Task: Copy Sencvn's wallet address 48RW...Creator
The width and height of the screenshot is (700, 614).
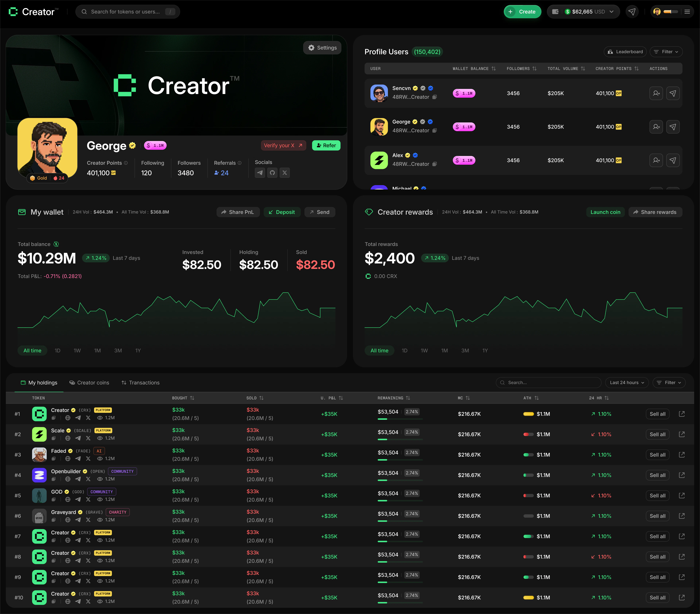Action: pyautogui.click(x=434, y=97)
